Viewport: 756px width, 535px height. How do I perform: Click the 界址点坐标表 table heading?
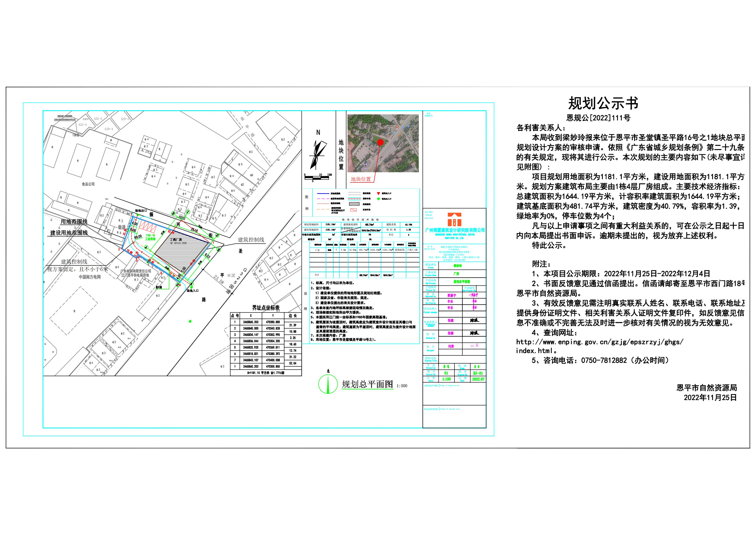click(x=266, y=308)
